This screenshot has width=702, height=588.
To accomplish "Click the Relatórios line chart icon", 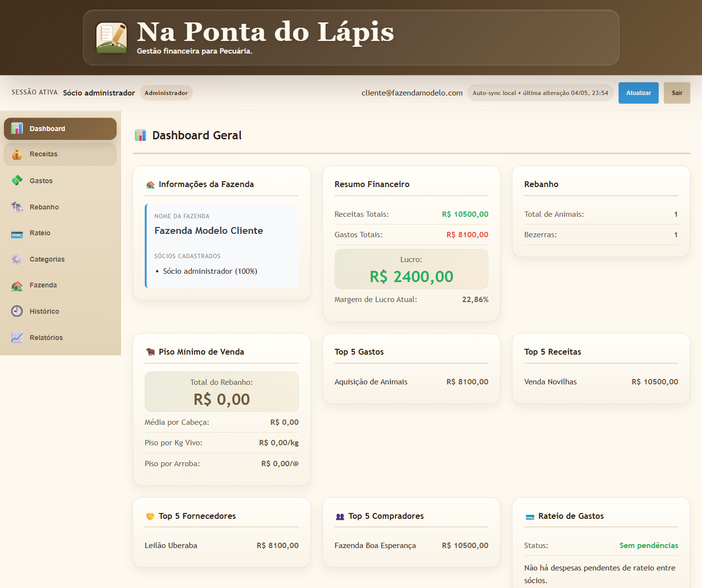I will pos(17,338).
